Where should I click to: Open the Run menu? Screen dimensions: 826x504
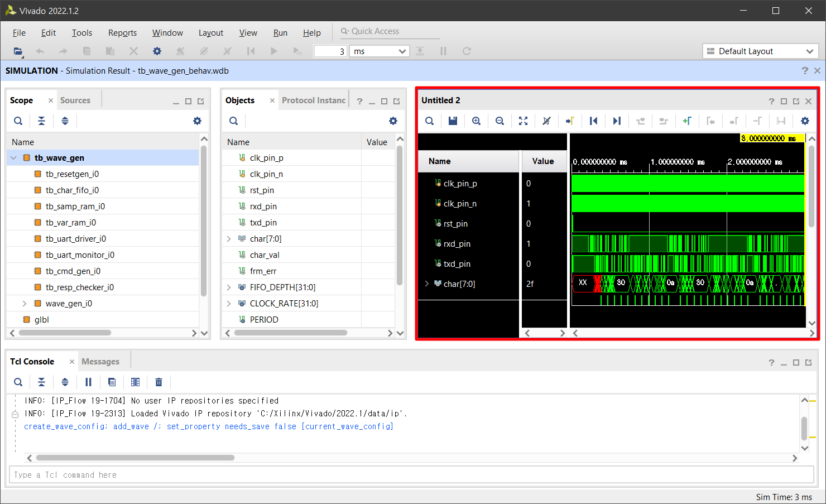point(280,33)
